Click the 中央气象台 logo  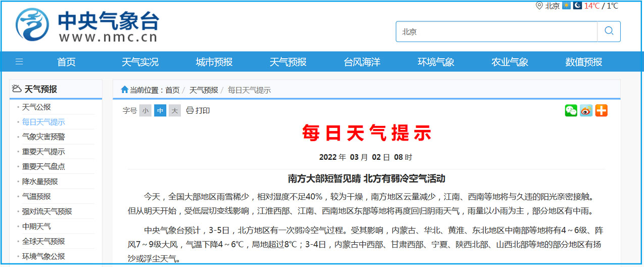click(87, 25)
